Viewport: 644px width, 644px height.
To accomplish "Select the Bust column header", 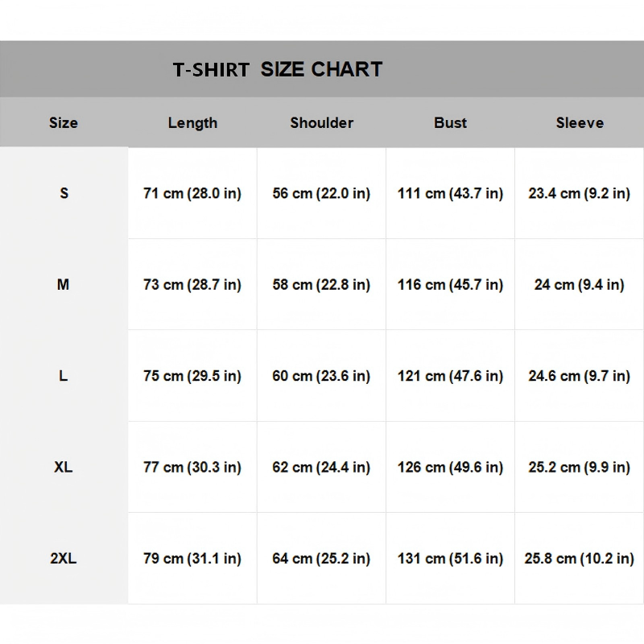I will (450, 122).
